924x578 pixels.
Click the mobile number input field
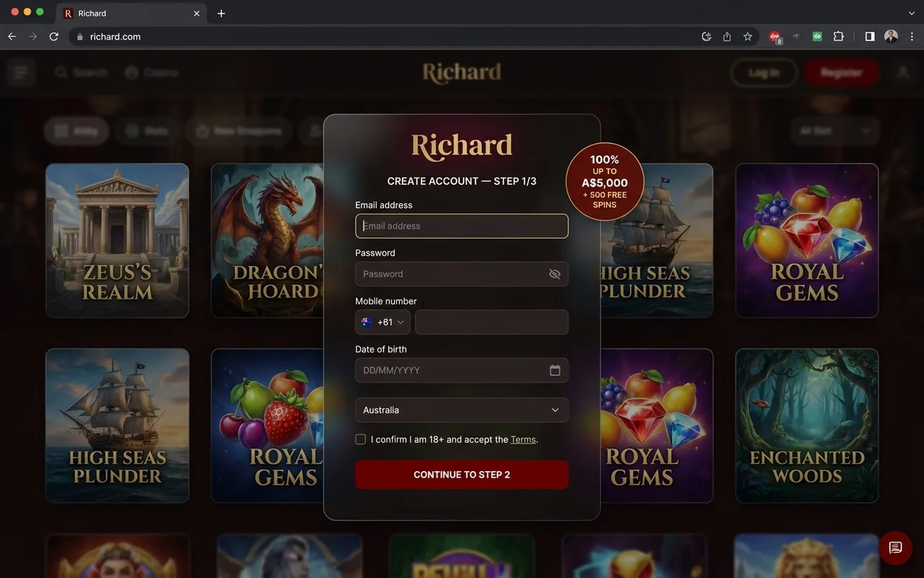[492, 322]
